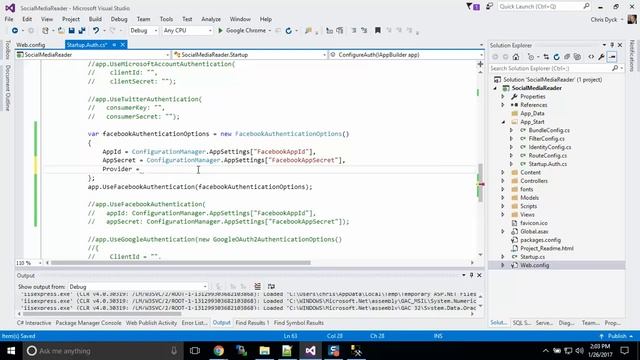The width and height of the screenshot is (640, 360).
Task: Select Global.asax in solution tree
Action: pyautogui.click(x=534, y=231)
